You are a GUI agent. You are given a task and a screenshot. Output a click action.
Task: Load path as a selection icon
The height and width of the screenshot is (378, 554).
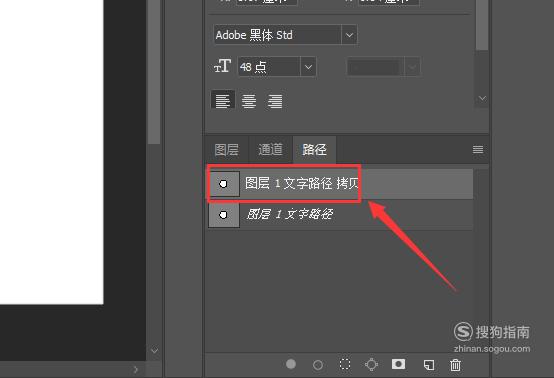345,364
